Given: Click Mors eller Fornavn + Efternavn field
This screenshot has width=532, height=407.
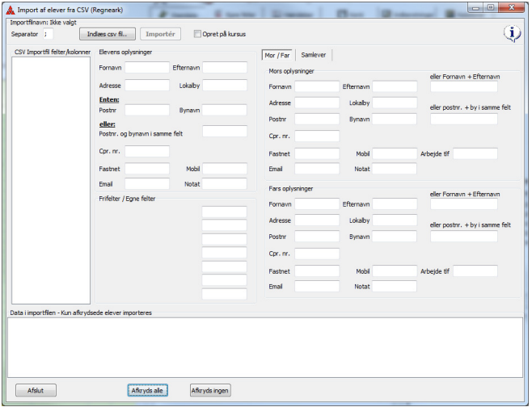Looking at the screenshot, I should click(464, 86).
